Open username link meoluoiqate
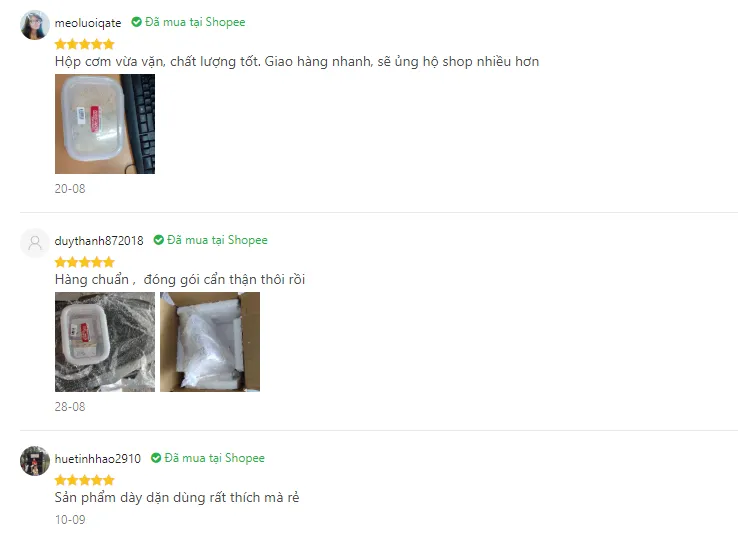The image size is (738, 536). coord(88,23)
